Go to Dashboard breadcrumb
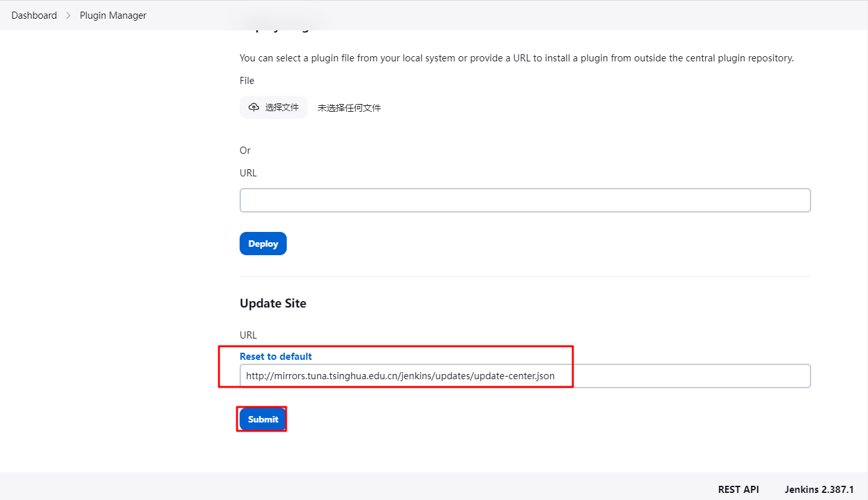The width and height of the screenshot is (868, 500). click(34, 16)
